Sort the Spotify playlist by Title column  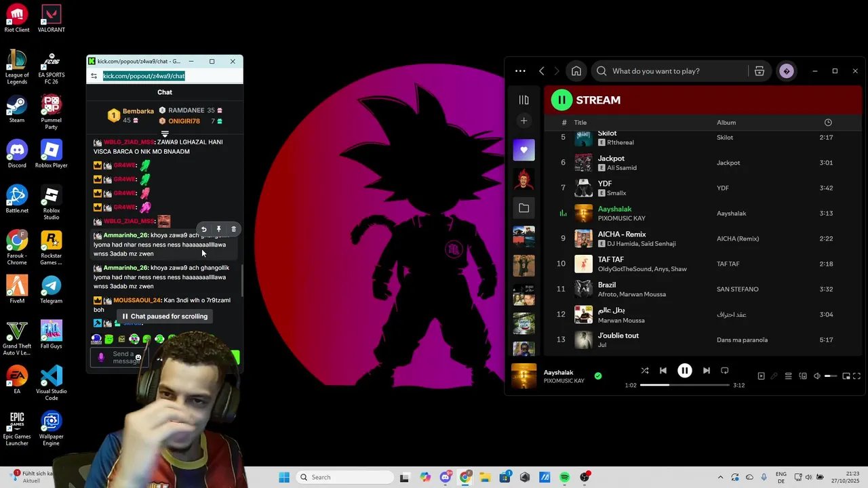pos(580,123)
